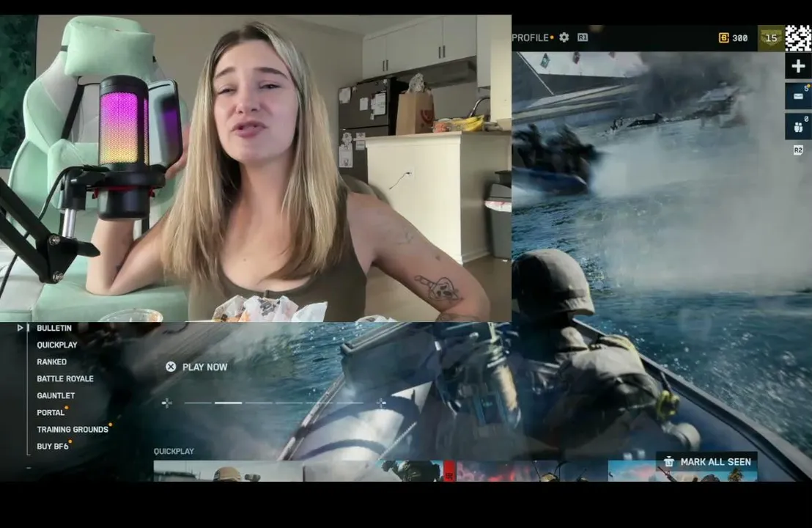Viewport: 812px width, 528px height.
Task: Open the Ranked mode menu item
Action: click(x=51, y=362)
